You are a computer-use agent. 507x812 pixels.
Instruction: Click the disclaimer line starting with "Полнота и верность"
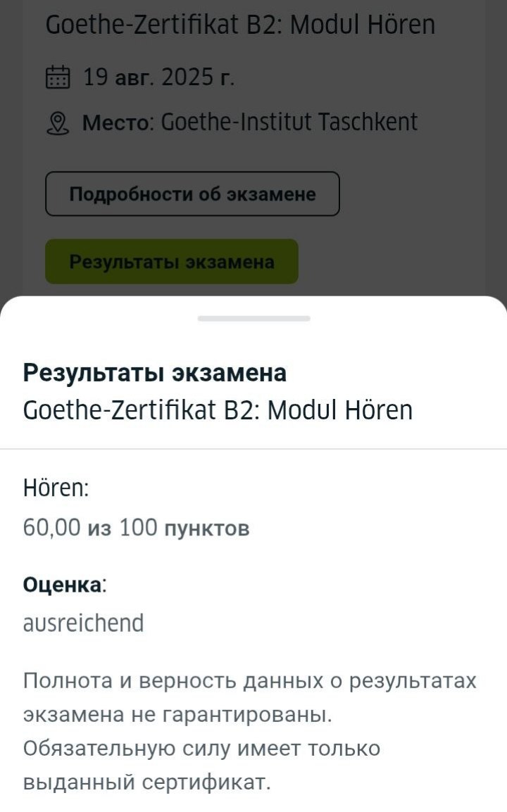249,681
